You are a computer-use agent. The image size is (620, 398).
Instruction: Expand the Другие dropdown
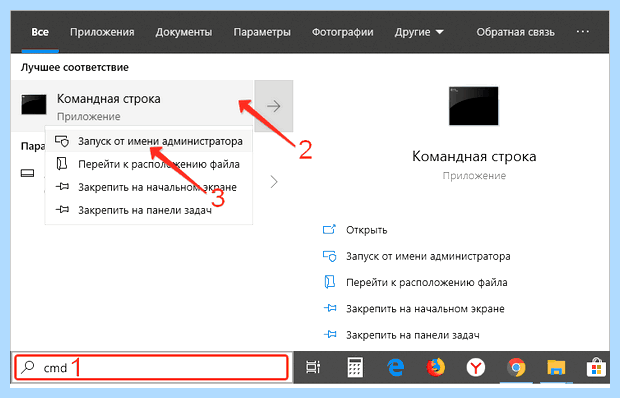click(419, 32)
